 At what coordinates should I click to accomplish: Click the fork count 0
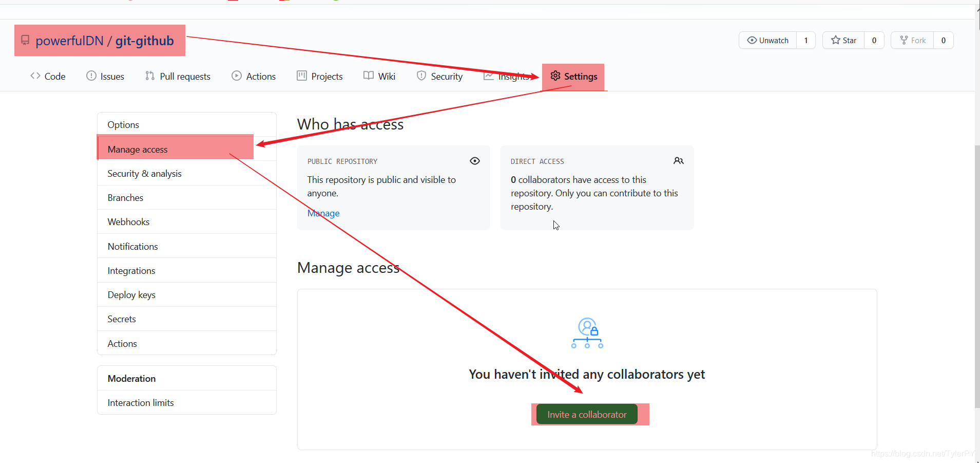(944, 40)
